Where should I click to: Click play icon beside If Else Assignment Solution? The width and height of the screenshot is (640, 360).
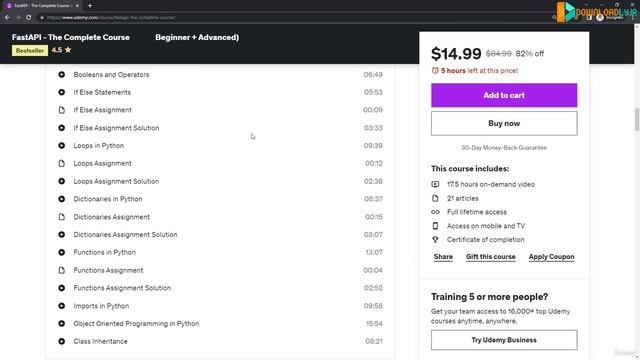coord(62,128)
